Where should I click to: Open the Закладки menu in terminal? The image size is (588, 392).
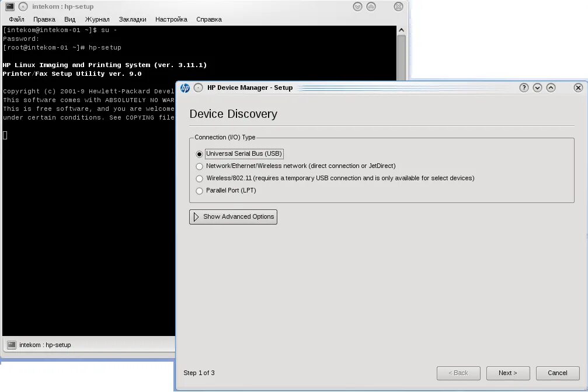pos(133,19)
